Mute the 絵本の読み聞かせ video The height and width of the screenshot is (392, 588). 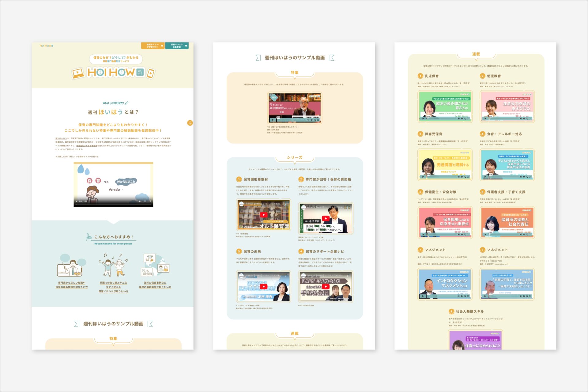(458, 118)
